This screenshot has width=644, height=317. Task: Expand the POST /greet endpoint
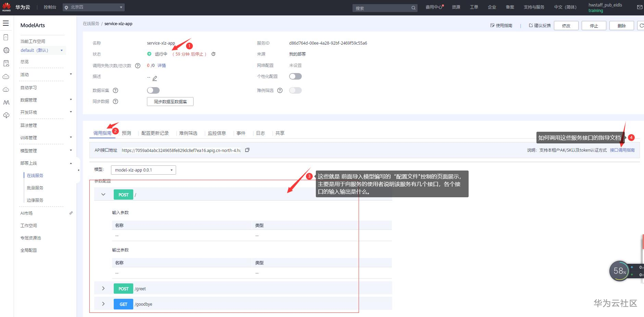pyautogui.click(x=103, y=289)
